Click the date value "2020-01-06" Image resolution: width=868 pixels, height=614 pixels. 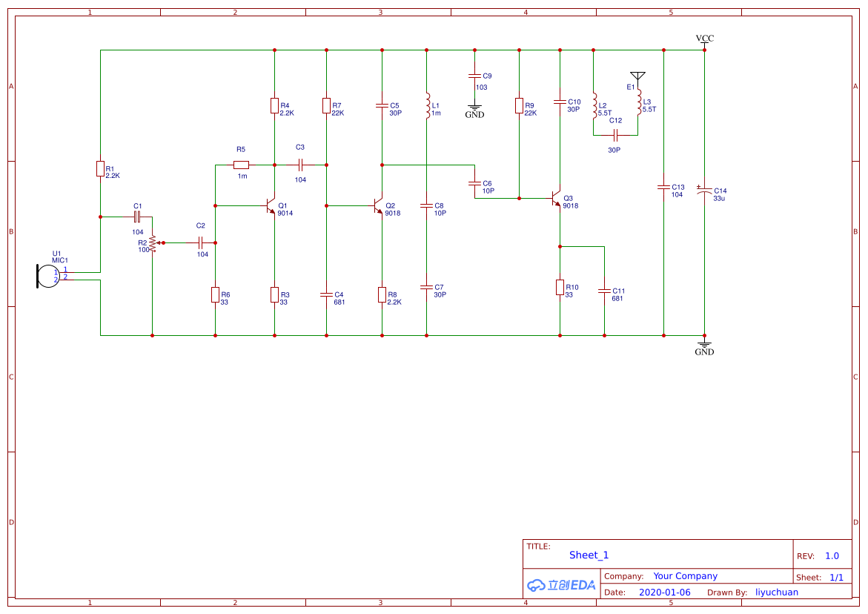[x=665, y=592]
